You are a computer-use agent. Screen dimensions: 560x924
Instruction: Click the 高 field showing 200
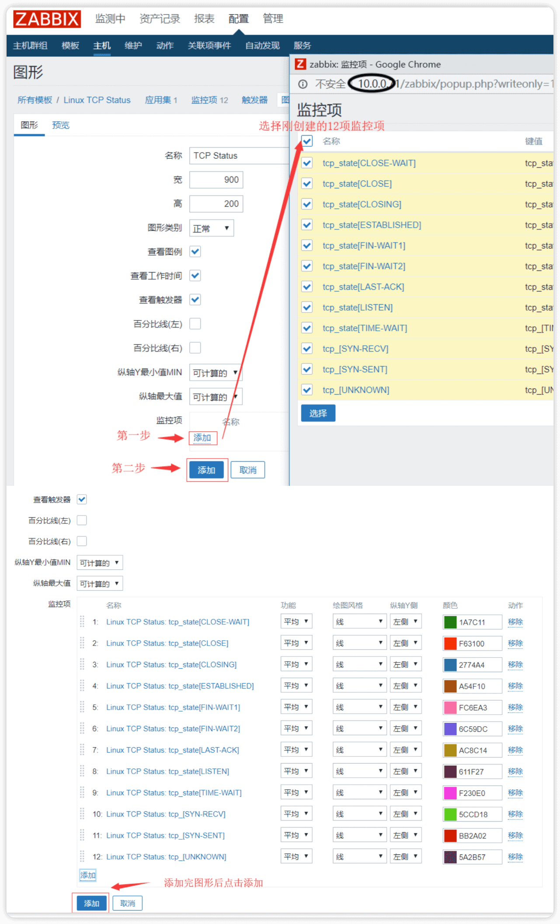(216, 204)
